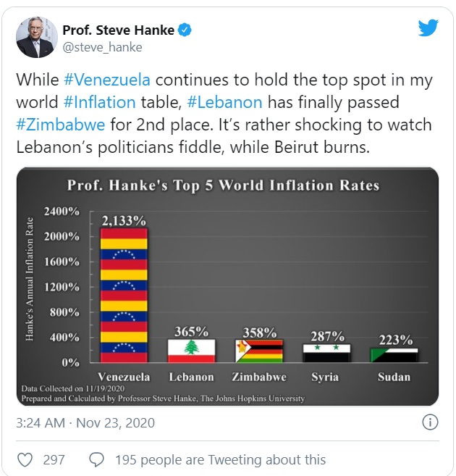This screenshot has height=476, width=456.
Task: Open Steve Hanke's profile picture
Action: pos(37,38)
